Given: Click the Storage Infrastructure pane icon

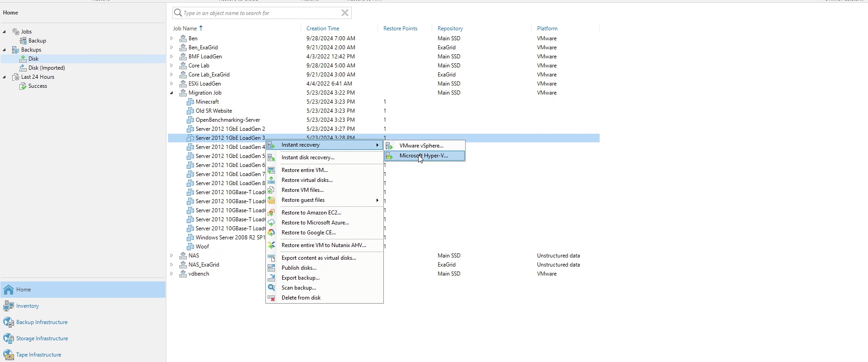Looking at the screenshot, I should 9,338.
